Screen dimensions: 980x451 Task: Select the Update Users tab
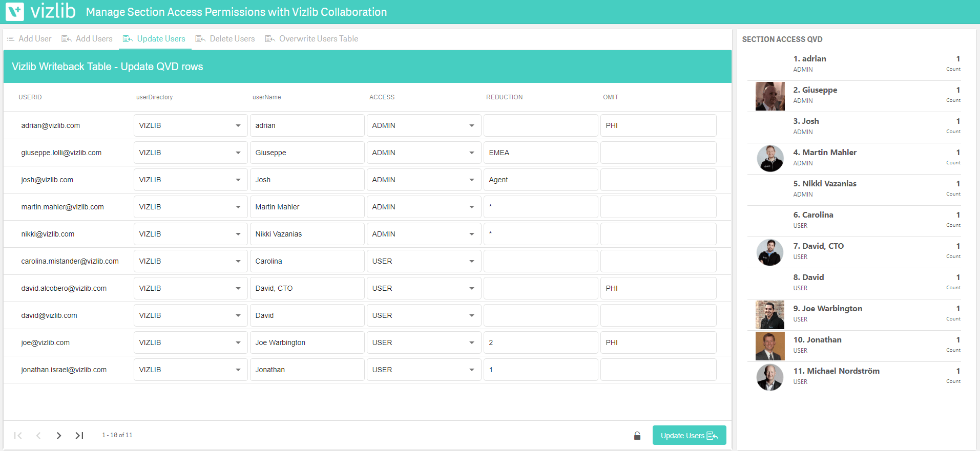[x=155, y=39]
